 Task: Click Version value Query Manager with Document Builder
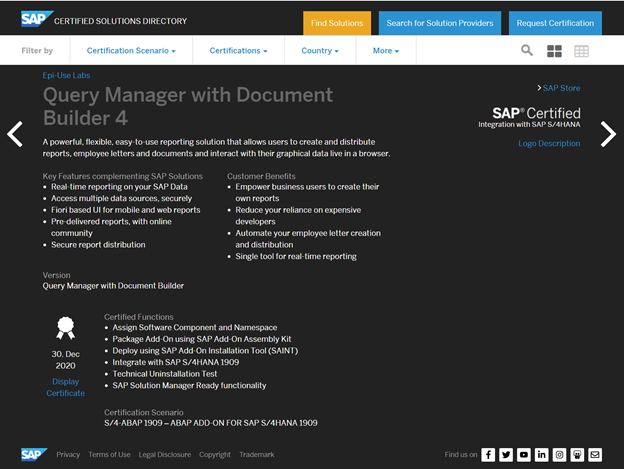point(113,286)
